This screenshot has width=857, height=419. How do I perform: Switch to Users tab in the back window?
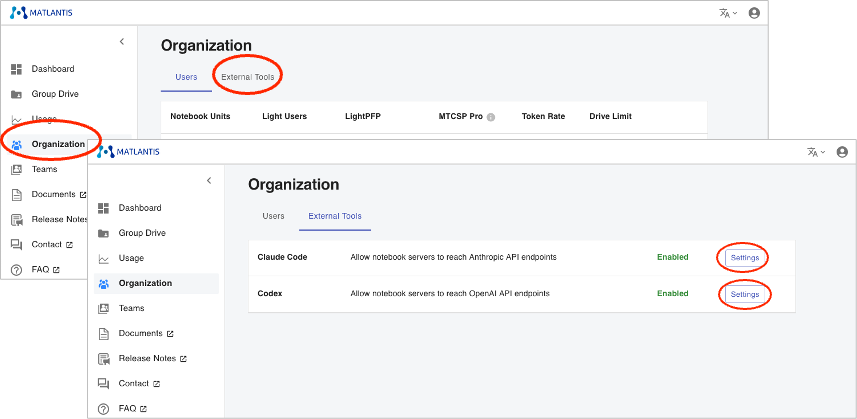[186, 77]
